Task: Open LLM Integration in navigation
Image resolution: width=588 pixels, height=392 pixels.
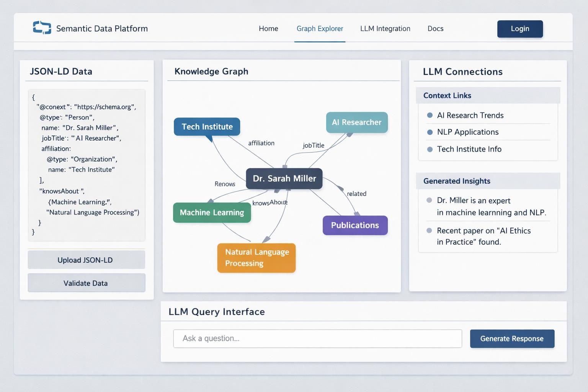Action: pyautogui.click(x=385, y=29)
